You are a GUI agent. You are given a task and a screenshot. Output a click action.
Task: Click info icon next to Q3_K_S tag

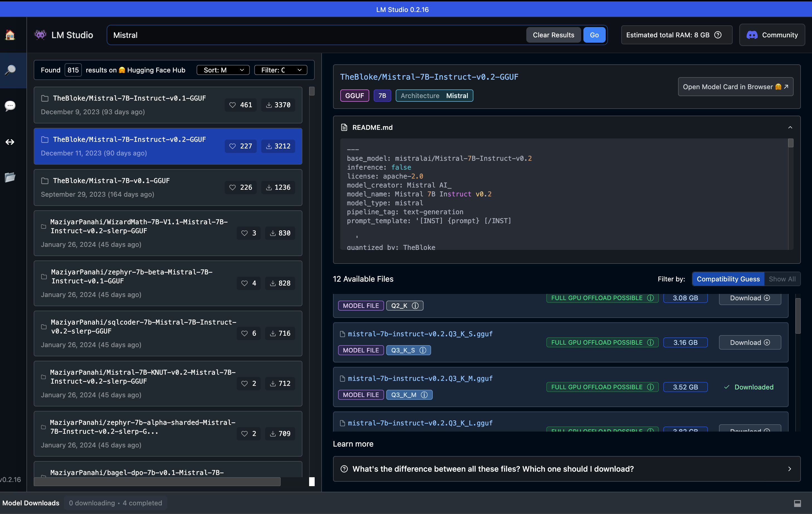tap(423, 350)
